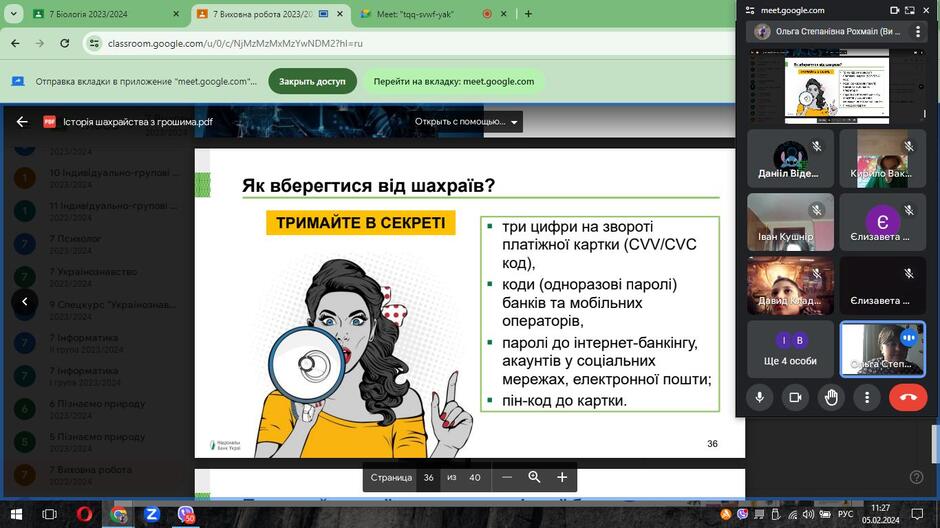Open a new browser tab
This screenshot has height=528, width=940.
click(x=528, y=14)
